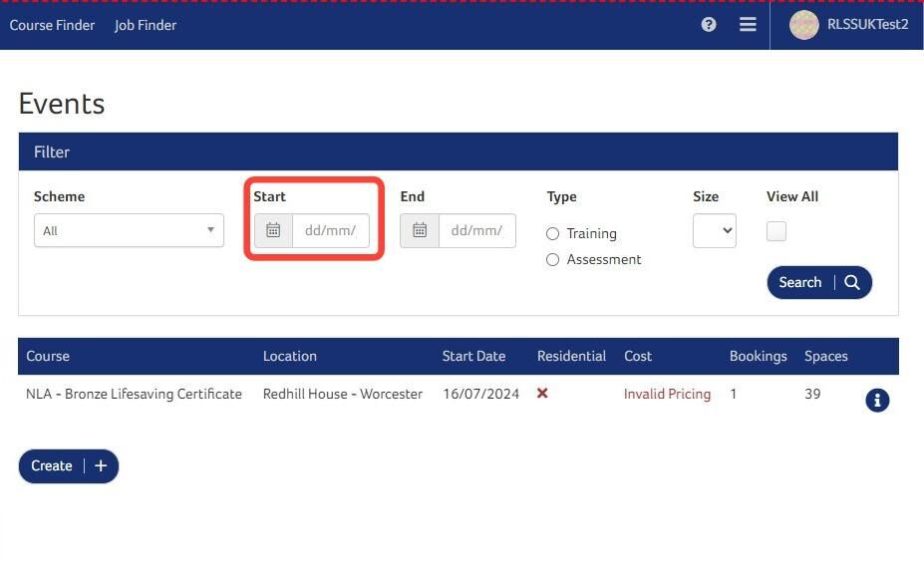Click the red X residential icon
The height and width of the screenshot is (588, 924).
(x=542, y=393)
